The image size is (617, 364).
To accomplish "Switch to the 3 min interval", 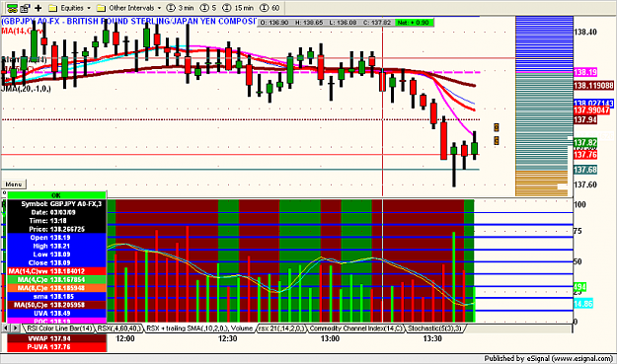I will pos(181,8).
